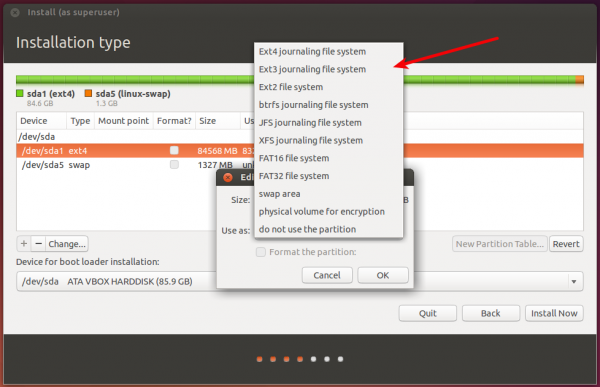Click sda5 (linux-swap) legend label
This screenshot has width=600, height=387.
pyautogui.click(x=133, y=94)
